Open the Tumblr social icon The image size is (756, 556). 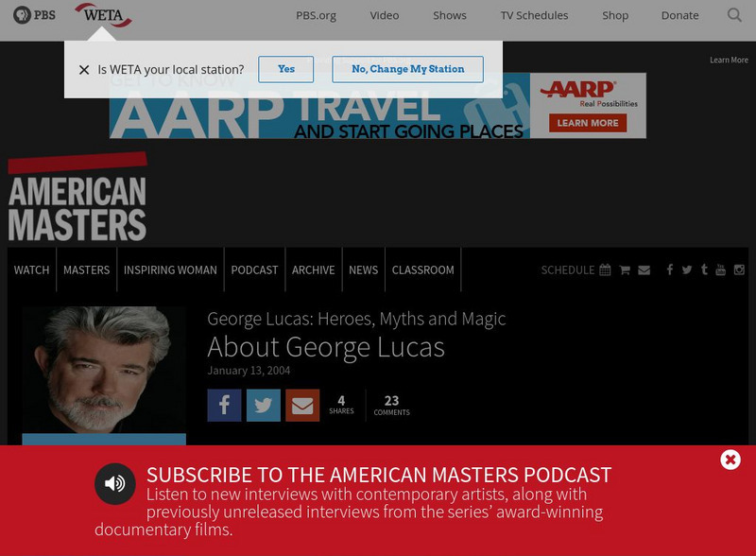coord(703,269)
